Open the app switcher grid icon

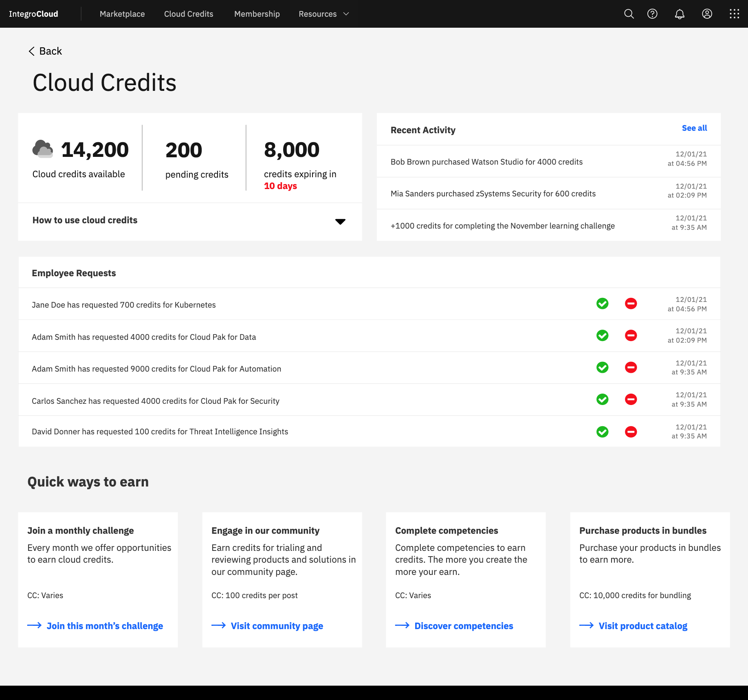[x=734, y=14]
